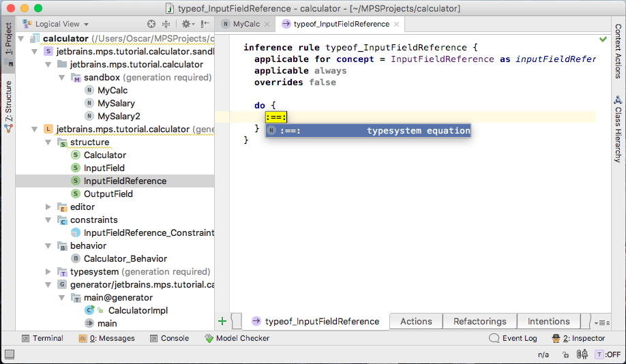This screenshot has width=626, height=364.
Task: Toggle the read-only lock icon in status bar
Action: [565, 354]
